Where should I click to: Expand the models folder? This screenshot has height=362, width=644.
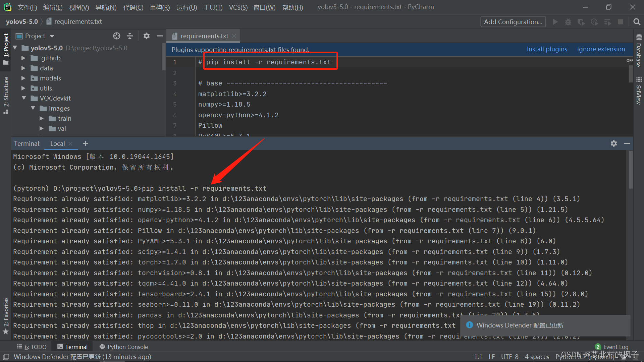[x=23, y=78]
